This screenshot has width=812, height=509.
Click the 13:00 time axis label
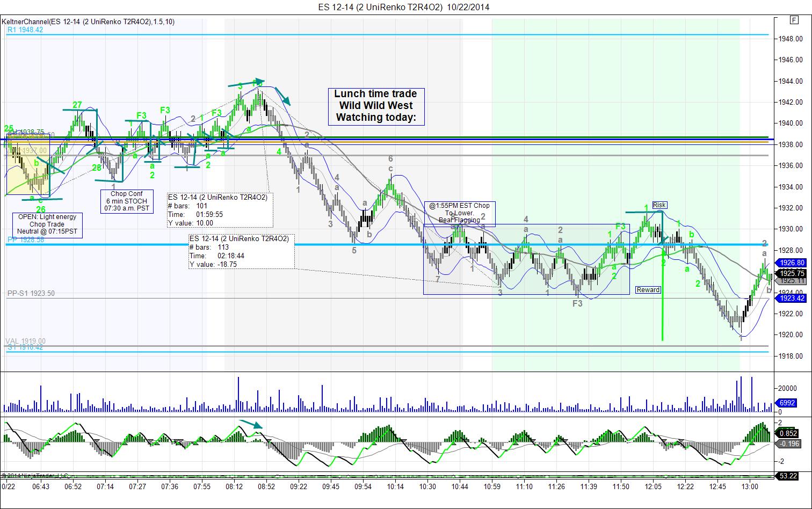[x=750, y=487]
